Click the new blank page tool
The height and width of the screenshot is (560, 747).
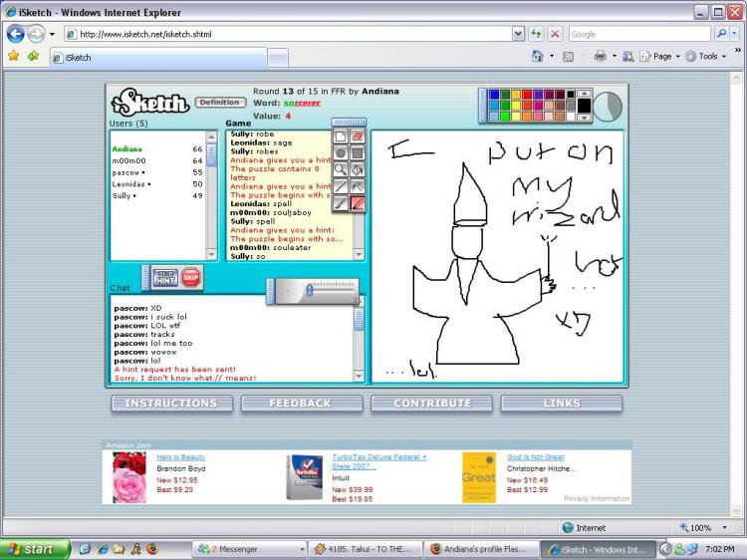(x=341, y=136)
